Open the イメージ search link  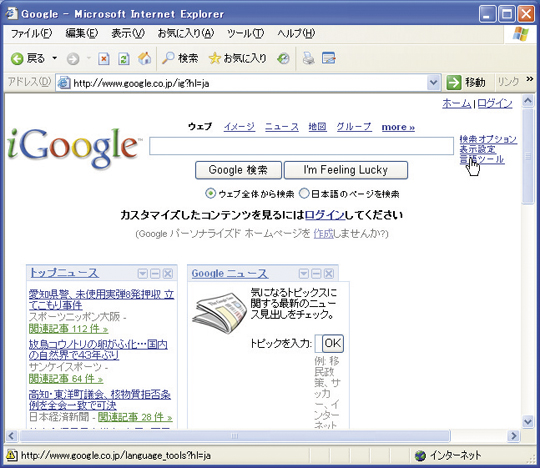pos(239,127)
